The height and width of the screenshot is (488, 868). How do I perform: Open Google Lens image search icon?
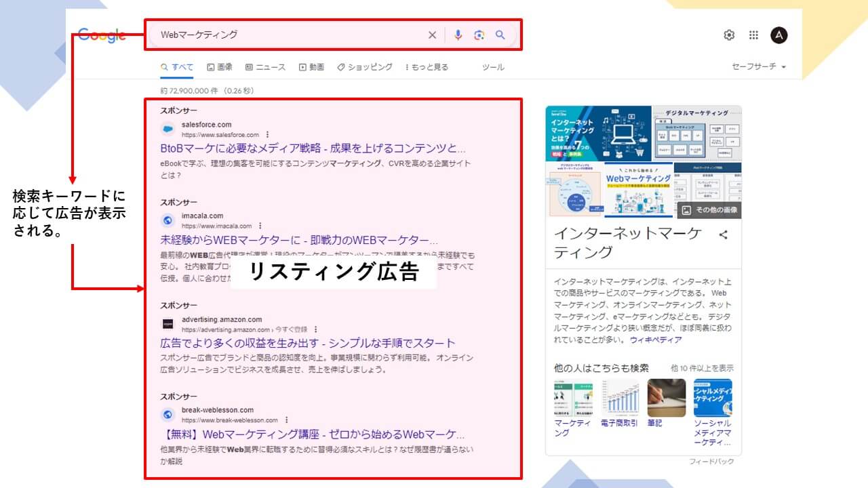[x=479, y=35]
